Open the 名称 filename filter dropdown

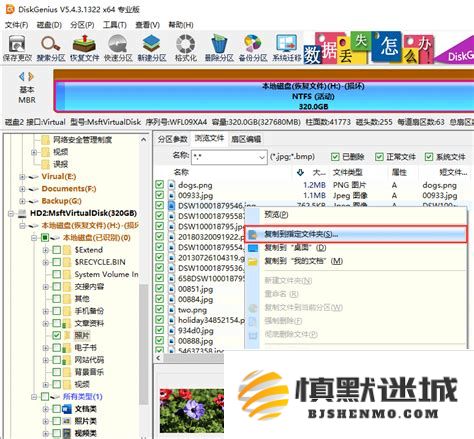click(262, 157)
